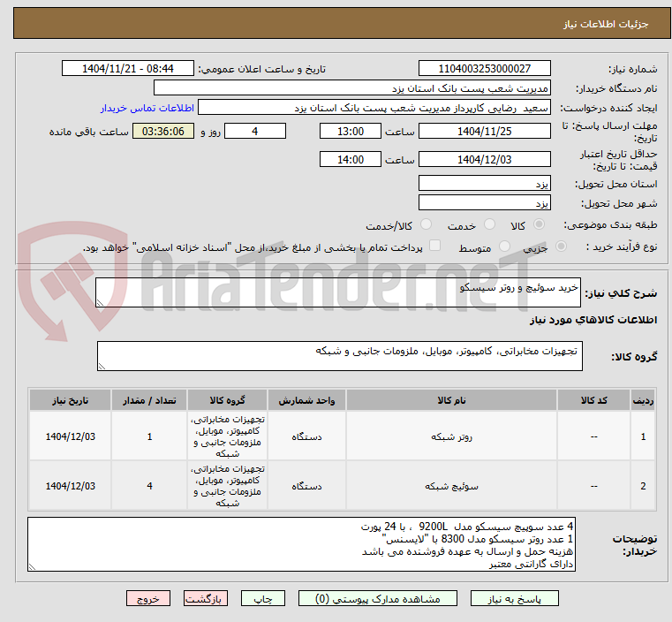Click the تعداد / مقدار column header
This screenshot has height=622, width=672.
[x=149, y=400]
